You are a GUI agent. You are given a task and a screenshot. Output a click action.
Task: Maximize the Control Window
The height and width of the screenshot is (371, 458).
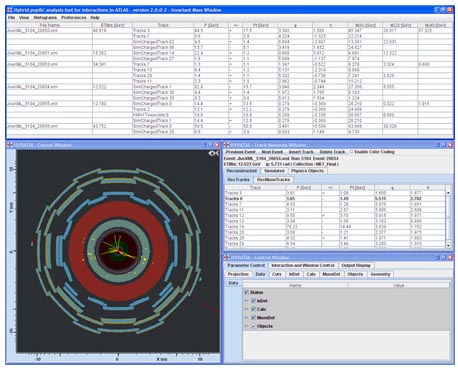444,257
